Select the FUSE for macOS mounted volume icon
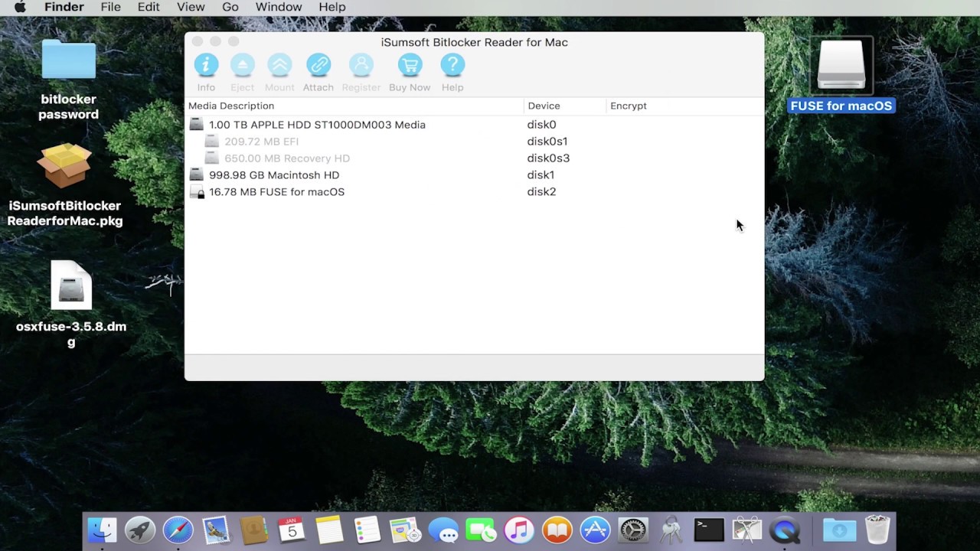980x551 pixels. tap(841, 66)
